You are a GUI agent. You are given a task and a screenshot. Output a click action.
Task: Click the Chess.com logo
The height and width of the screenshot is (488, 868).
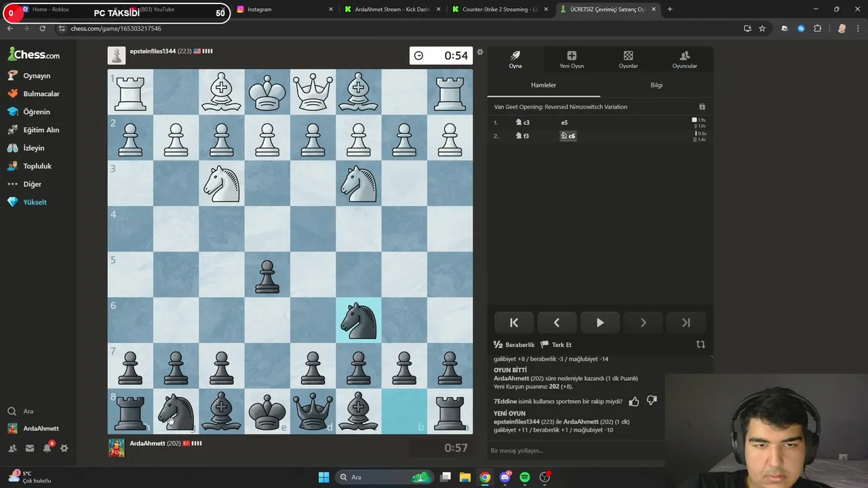pyautogui.click(x=34, y=55)
